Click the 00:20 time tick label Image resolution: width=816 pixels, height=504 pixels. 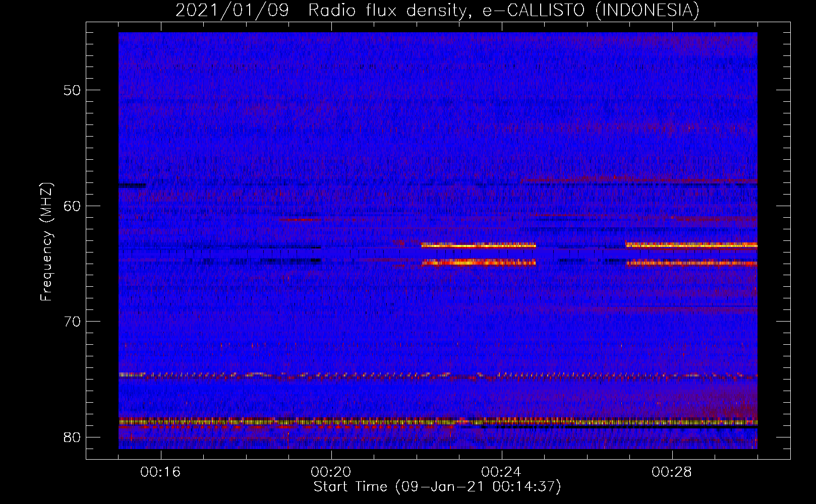pos(331,472)
